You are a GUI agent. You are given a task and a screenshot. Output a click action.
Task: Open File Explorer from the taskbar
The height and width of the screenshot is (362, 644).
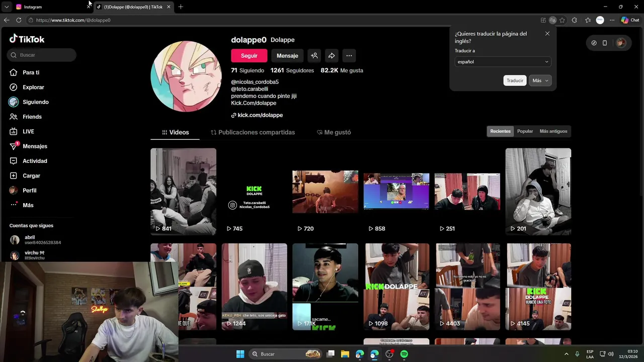[x=345, y=354]
